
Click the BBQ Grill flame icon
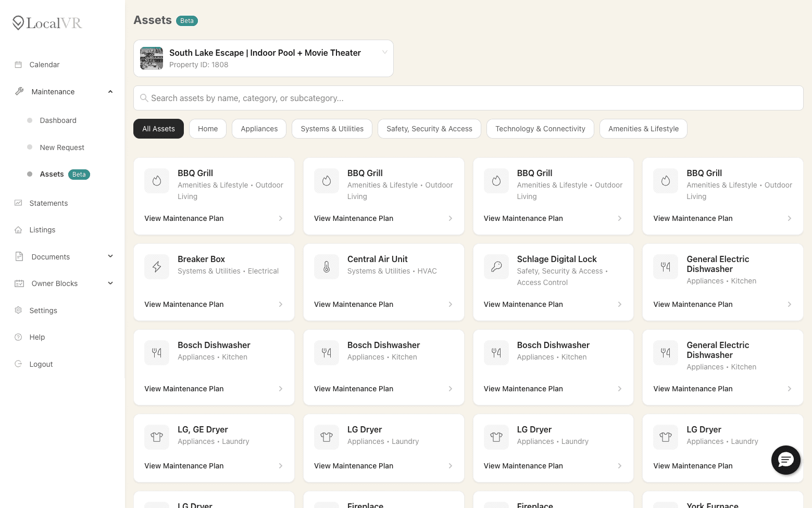156,181
